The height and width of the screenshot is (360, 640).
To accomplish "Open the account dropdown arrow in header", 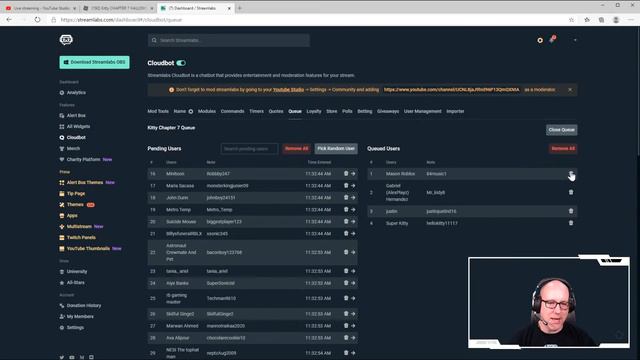I will [x=575, y=40].
